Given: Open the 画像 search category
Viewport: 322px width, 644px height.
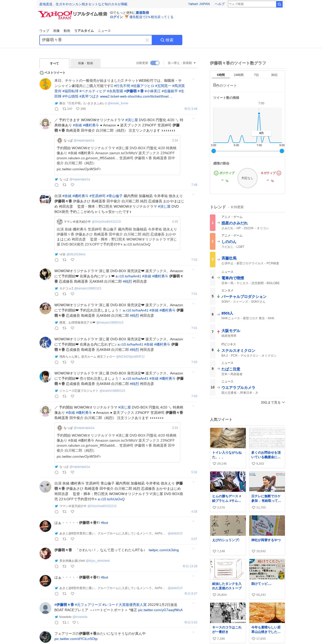Looking at the screenshot, I should pyautogui.click(x=56, y=31).
